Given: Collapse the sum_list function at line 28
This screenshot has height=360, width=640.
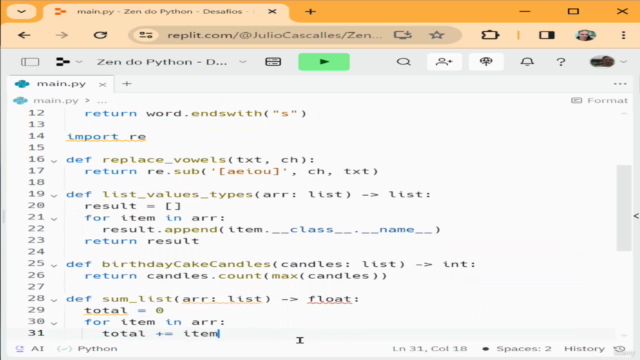Looking at the screenshot, I should point(54,300).
